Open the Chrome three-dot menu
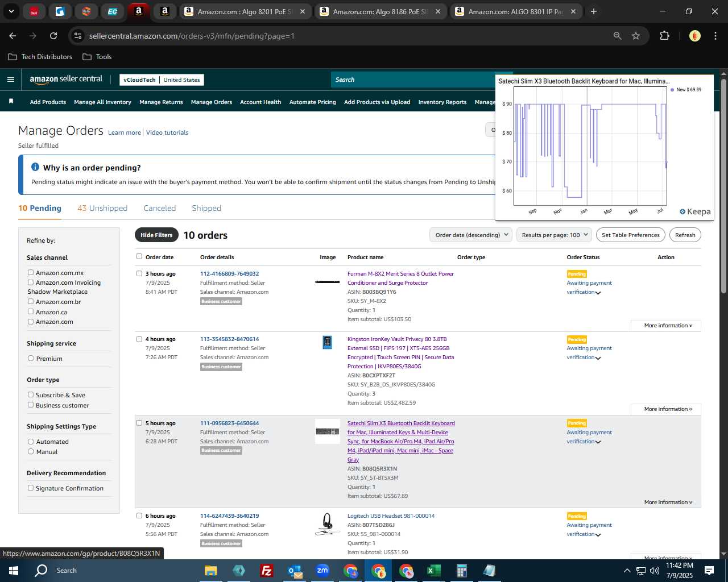The image size is (728, 582). click(714, 36)
